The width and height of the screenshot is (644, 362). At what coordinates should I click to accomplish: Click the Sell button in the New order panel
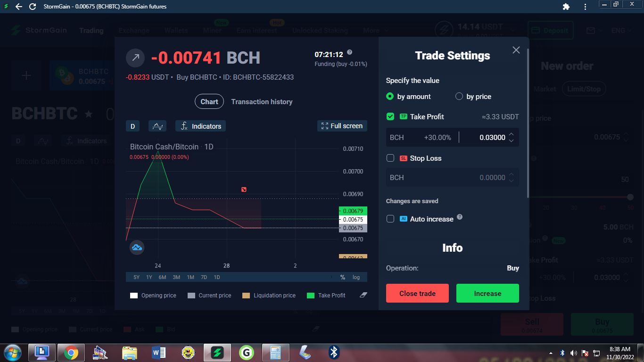532,324
